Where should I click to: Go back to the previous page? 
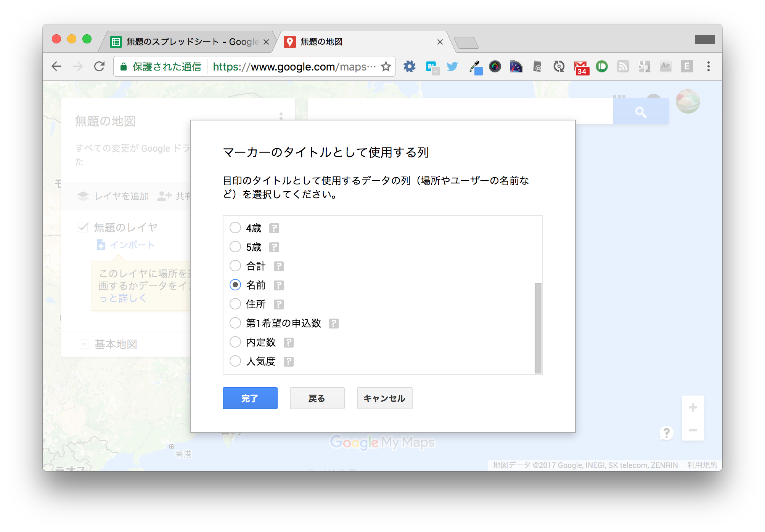point(56,67)
